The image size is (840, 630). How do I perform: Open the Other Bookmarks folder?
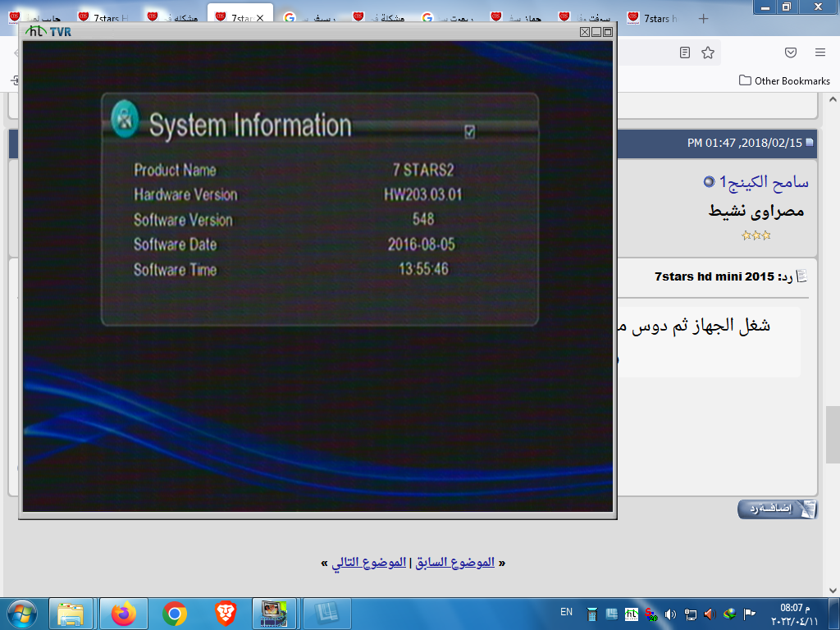[785, 81]
